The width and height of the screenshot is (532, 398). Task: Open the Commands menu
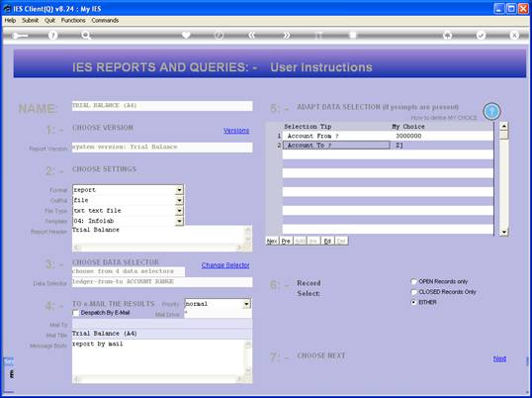tap(105, 21)
